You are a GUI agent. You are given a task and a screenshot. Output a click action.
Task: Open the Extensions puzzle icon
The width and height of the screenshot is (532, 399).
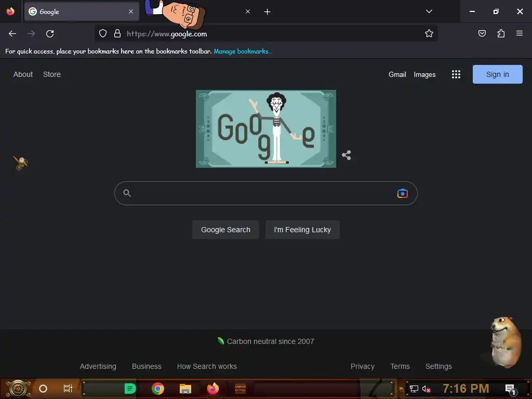501,33
